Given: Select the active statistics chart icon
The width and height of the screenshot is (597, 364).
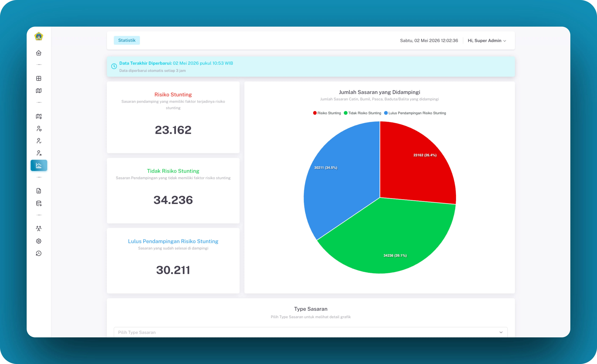Looking at the screenshot, I should tap(39, 166).
